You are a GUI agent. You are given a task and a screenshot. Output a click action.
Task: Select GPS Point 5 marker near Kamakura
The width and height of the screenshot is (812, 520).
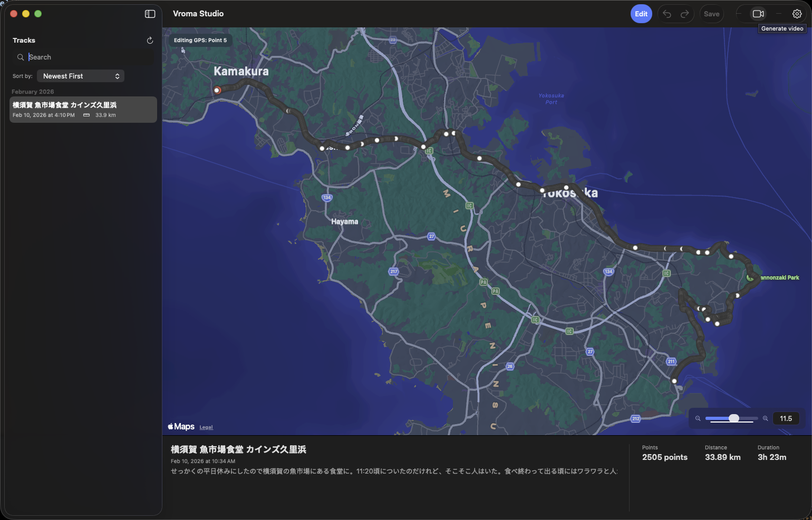pos(217,90)
